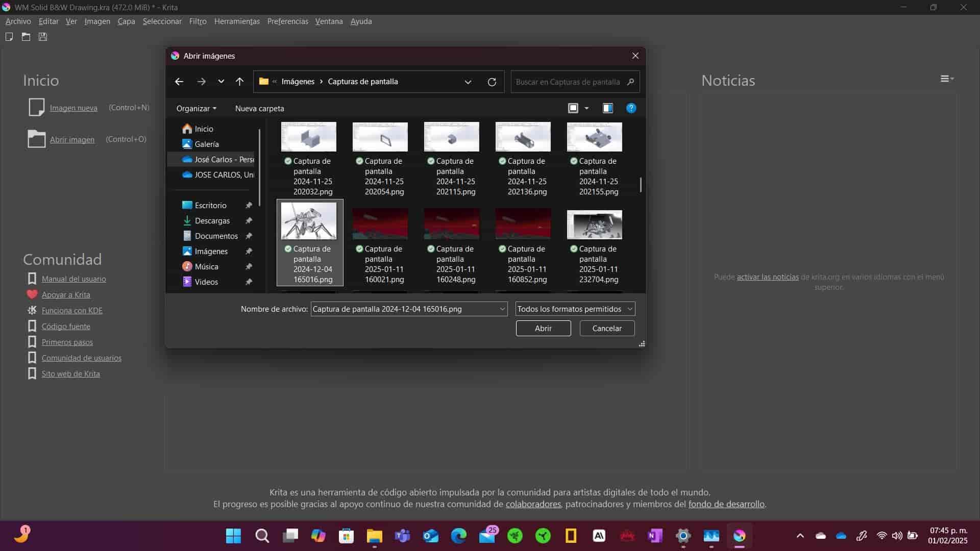Click the volume icon in system tray
Viewport: 980px width, 551px height.
click(x=897, y=536)
